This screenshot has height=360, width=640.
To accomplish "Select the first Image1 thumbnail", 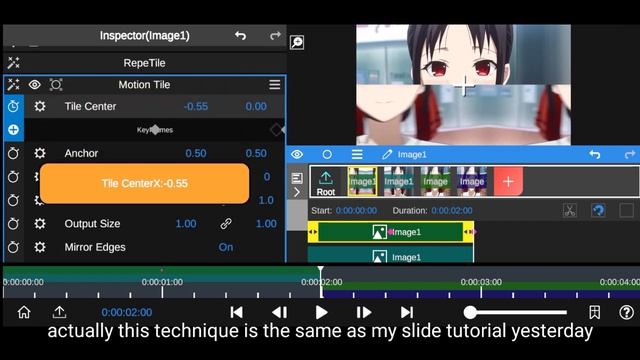I will click(362, 181).
